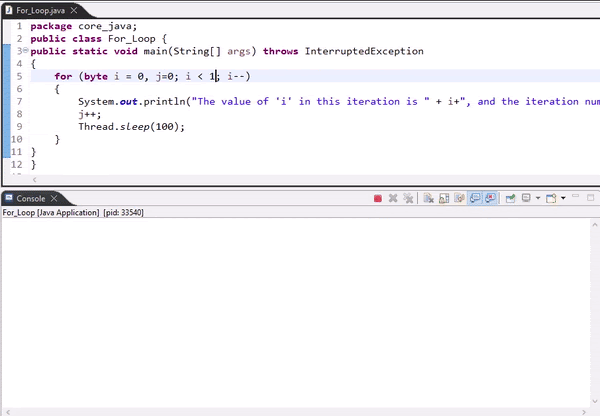
Task: Click the 'for' keyword on line 5
Action: tap(63, 76)
